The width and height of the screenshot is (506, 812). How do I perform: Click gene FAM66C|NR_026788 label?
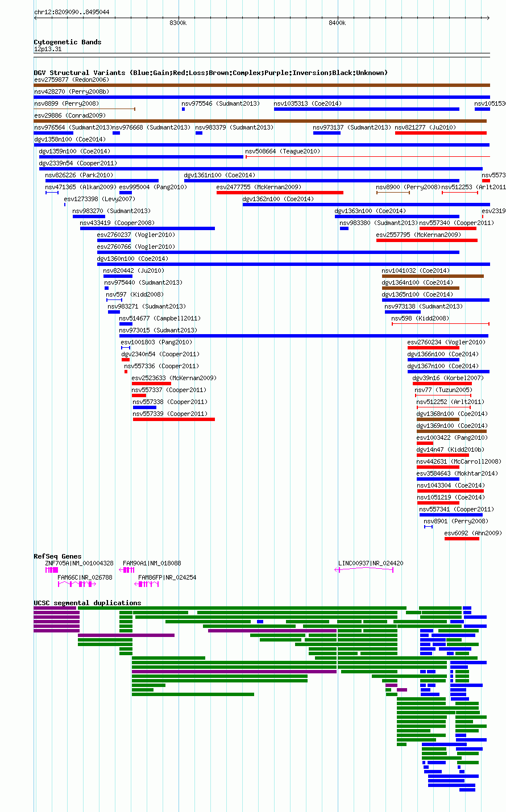(x=85, y=577)
